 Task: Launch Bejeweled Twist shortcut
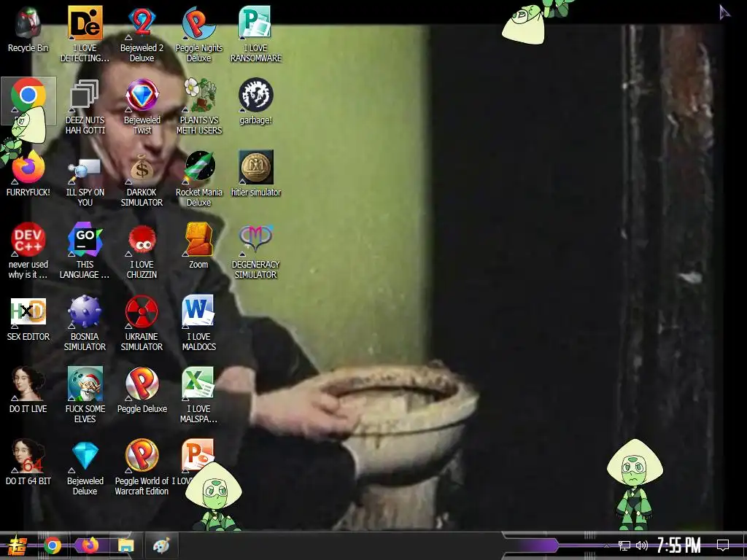pyautogui.click(x=142, y=106)
